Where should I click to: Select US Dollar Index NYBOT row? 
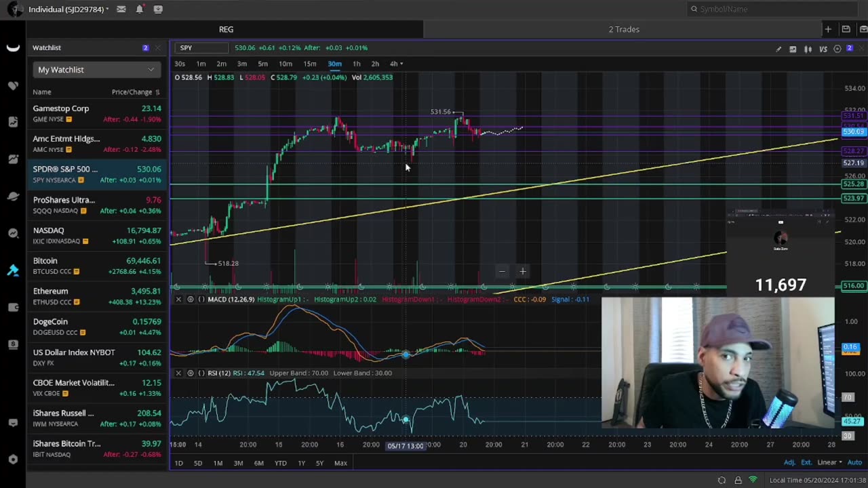tap(97, 357)
